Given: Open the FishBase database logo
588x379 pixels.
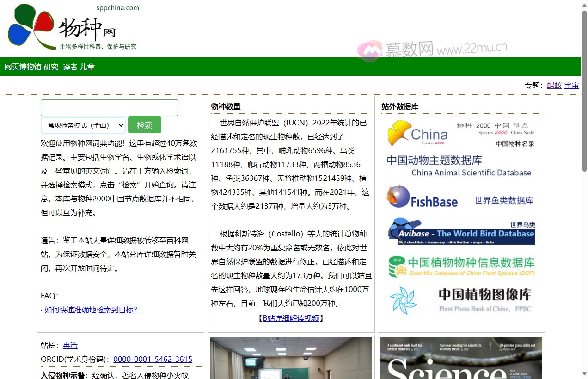Looking at the screenshot, I should [x=461, y=197].
